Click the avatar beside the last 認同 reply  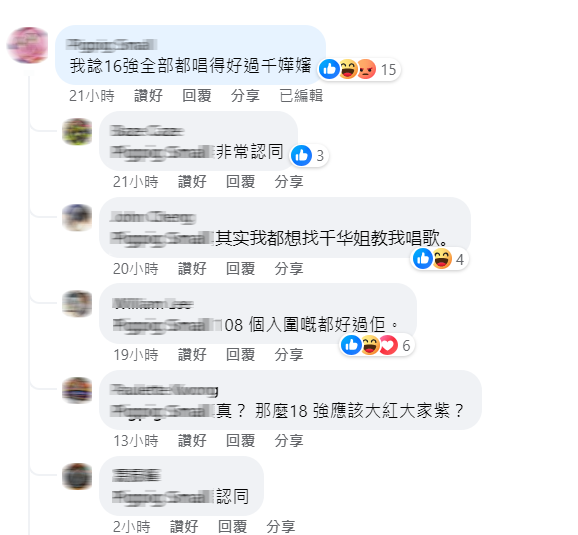tap(77, 476)
